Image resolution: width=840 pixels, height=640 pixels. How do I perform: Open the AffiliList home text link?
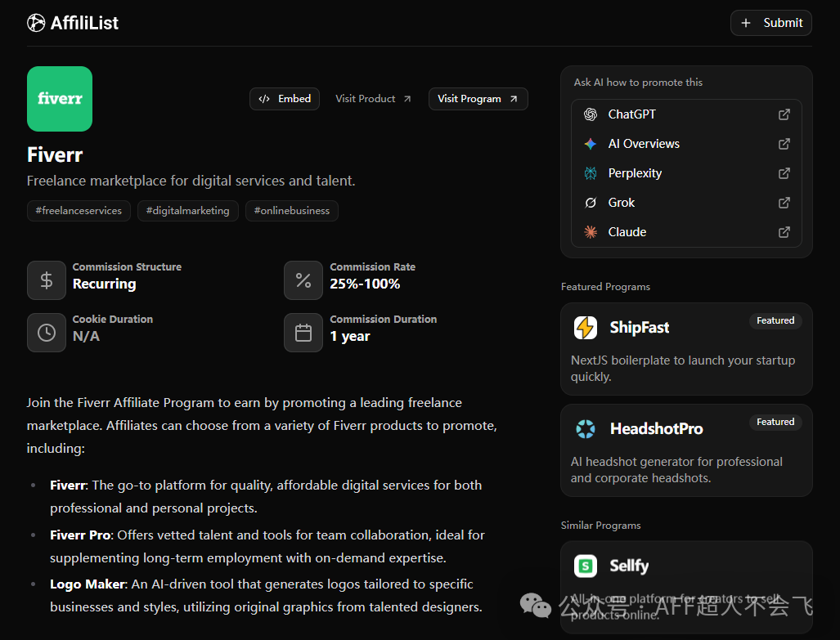point(84,23)
